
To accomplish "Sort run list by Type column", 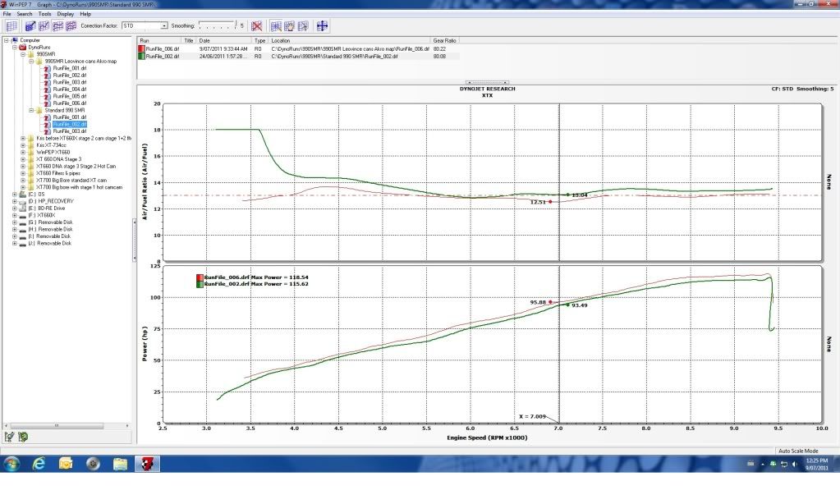I will coord(259,41).
